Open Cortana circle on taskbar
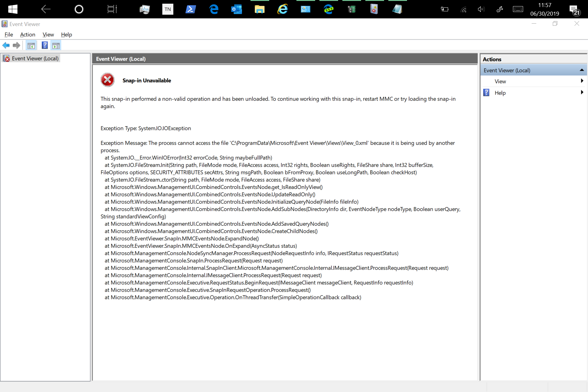588x392 pixels. tap(79, 9)
